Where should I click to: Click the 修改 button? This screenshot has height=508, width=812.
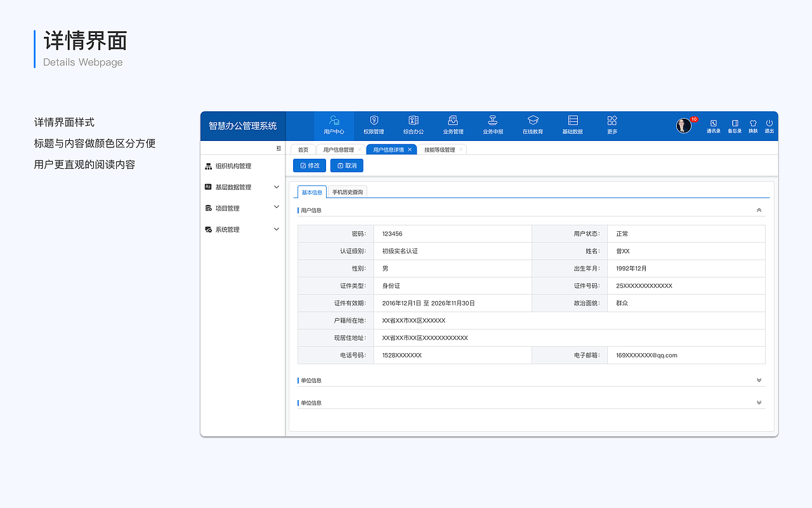310,166
